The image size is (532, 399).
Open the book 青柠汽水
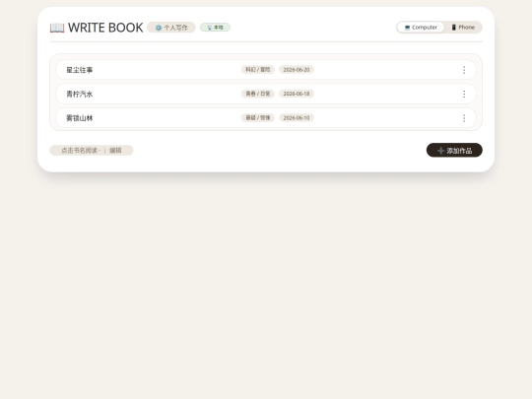[80, 94]
